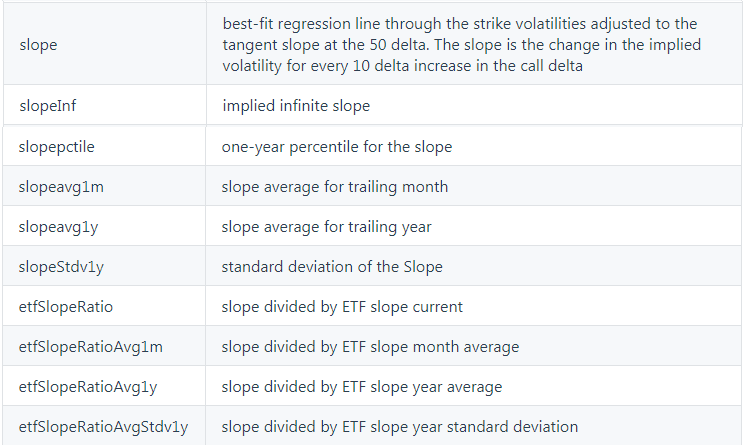Select the slope average for trailing year text
The image size is (743, 445).
[x=326, y=227]
